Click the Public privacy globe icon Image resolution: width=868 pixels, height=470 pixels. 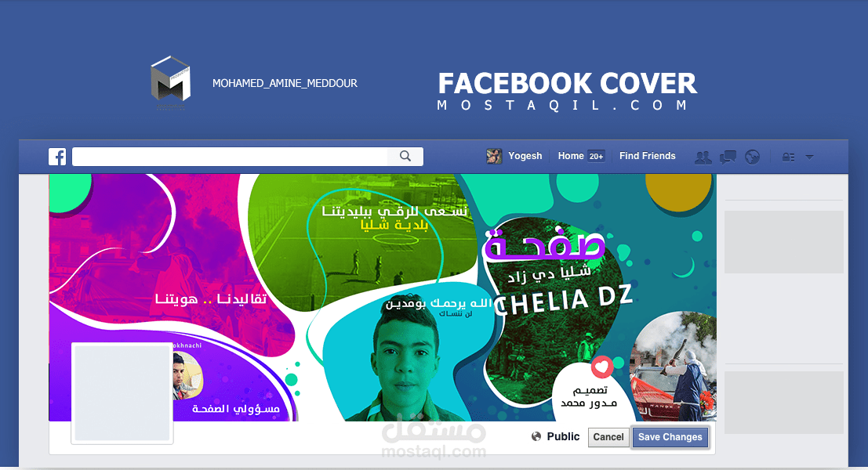pyautogui.click(x=536, y=437)
